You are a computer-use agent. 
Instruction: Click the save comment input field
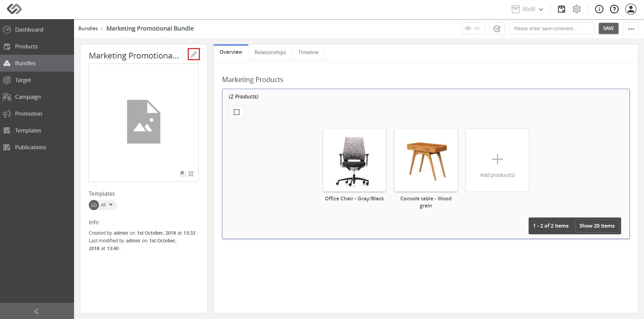coord(551,29)
